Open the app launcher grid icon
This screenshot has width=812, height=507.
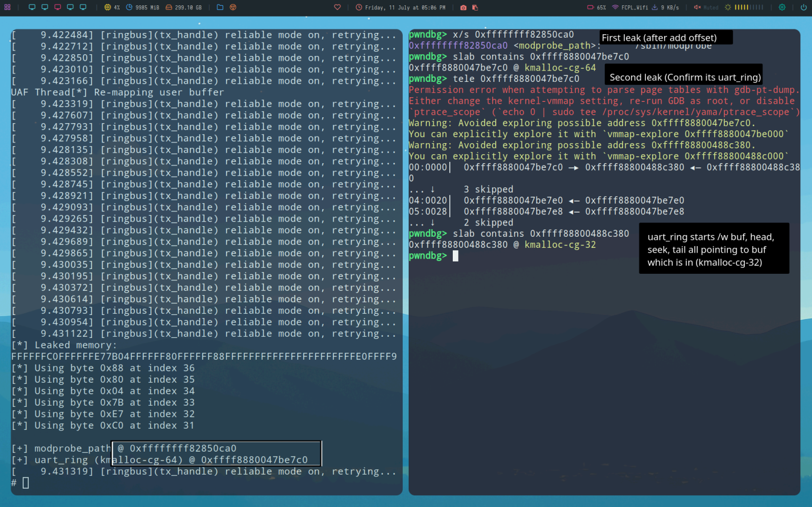coord(8,8)
